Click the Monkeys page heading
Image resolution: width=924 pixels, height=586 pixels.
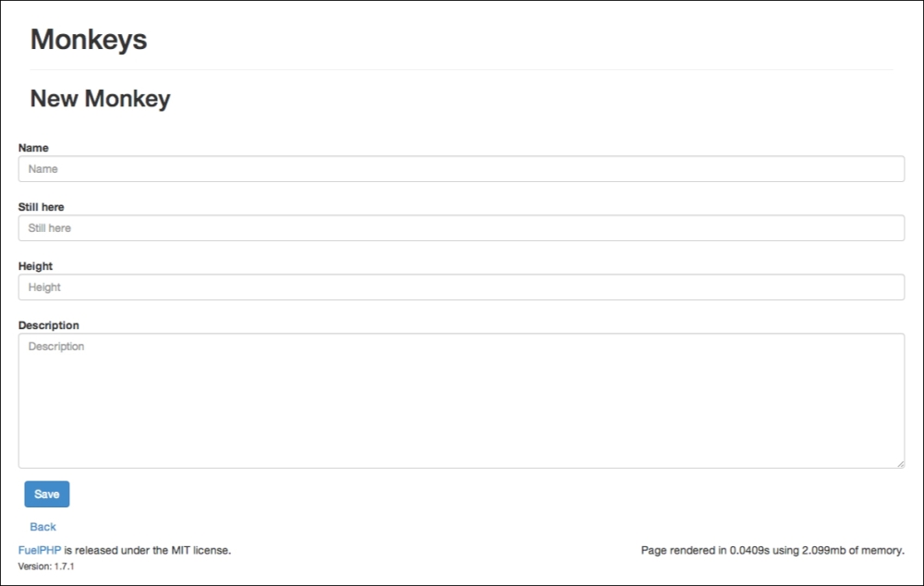89,40
